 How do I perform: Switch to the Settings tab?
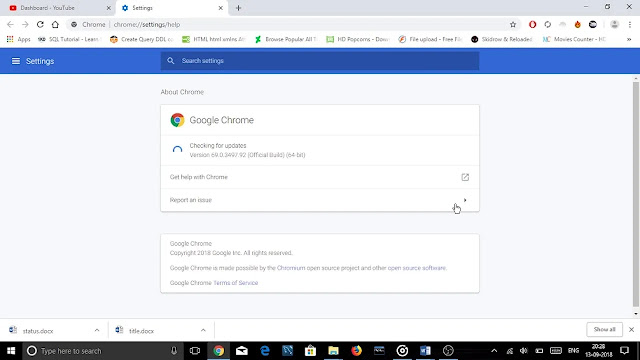171,8
